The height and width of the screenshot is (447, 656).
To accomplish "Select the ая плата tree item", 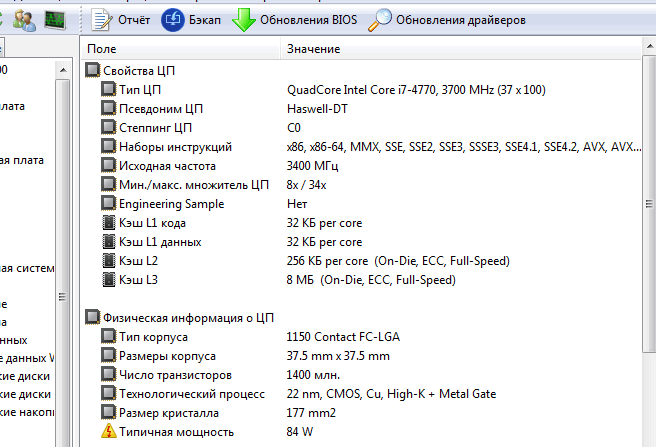I will (x=22, y=160).
